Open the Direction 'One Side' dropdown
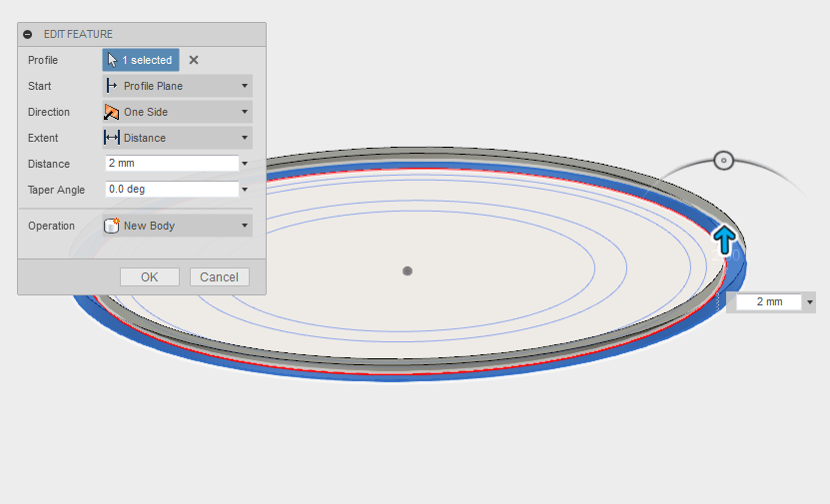This screenshot has height=504, width=830. 178,112
